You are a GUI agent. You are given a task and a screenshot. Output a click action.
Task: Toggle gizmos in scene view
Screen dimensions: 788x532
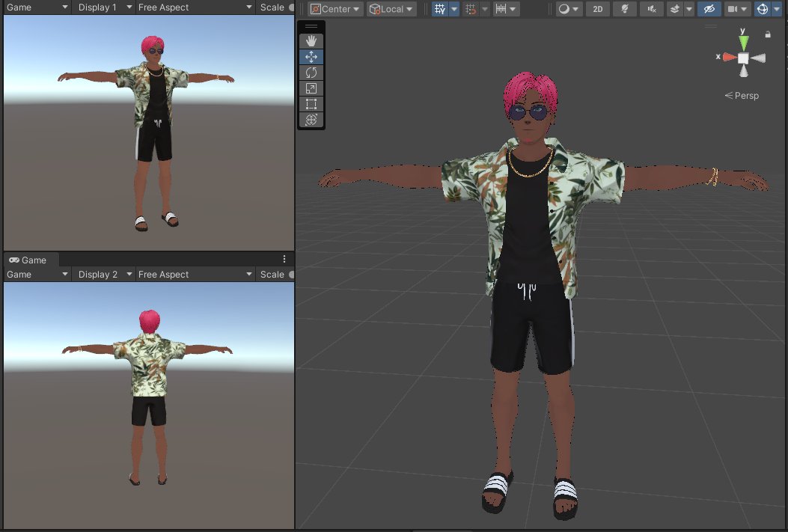pos(763,9)
